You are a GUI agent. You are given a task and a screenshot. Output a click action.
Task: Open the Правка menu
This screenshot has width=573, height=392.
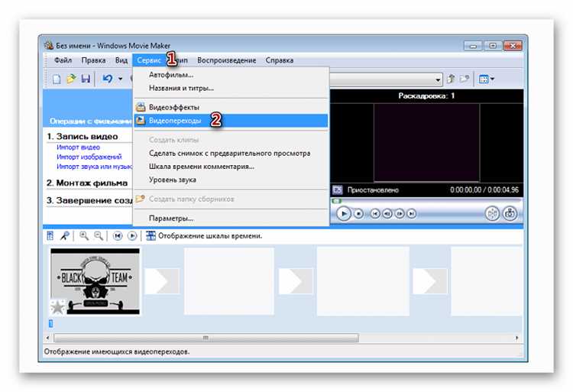[x=93, y=60]
